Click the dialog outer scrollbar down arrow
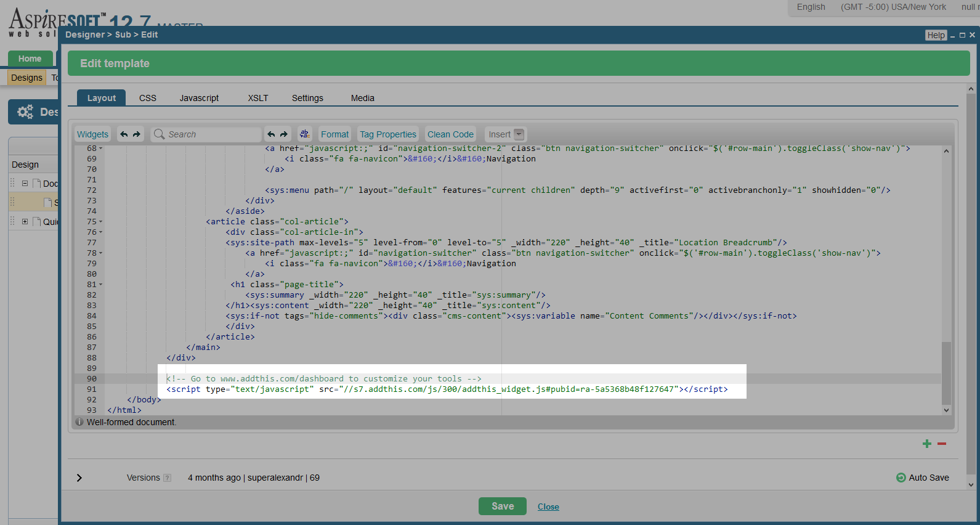980x525 pixels. pyautogui.click(x=971, y=485)
